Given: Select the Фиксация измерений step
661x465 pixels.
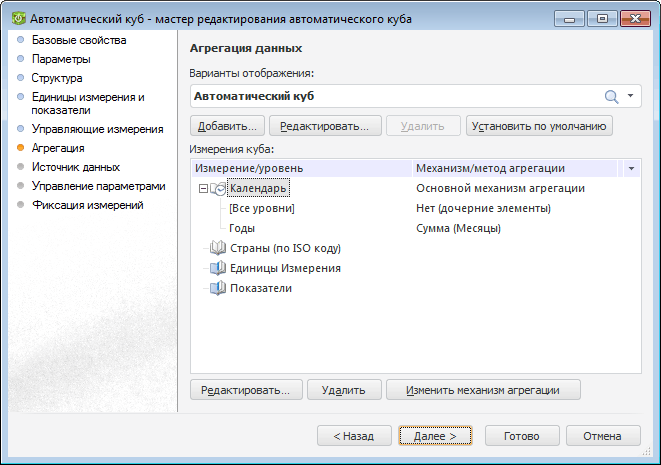Looking at the screenshot, I should [88, 205].
